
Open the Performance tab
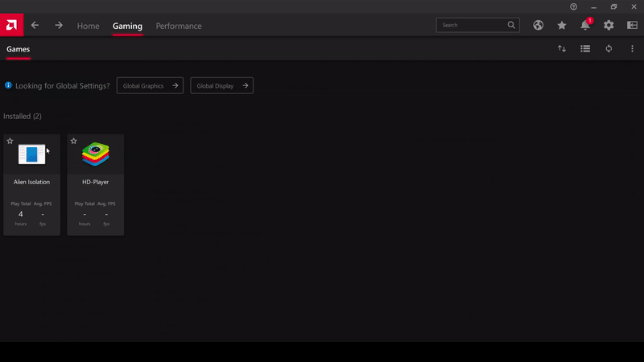pos(179,26)
